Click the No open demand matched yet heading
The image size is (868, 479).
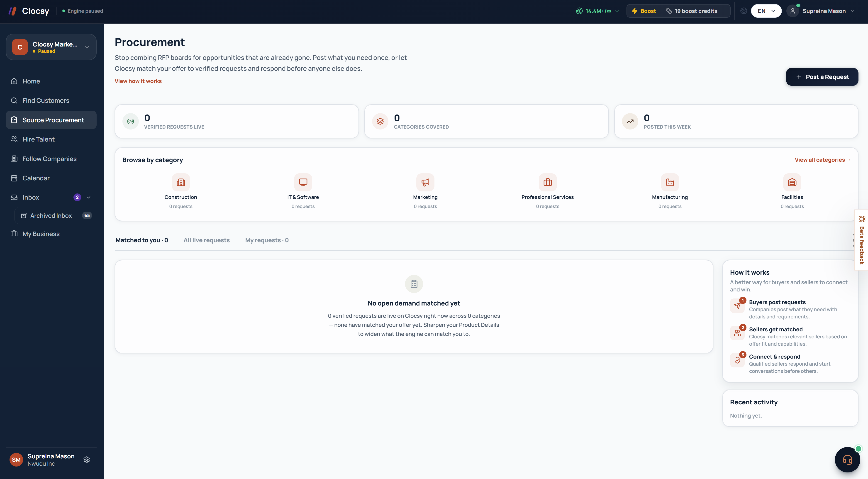414,303
